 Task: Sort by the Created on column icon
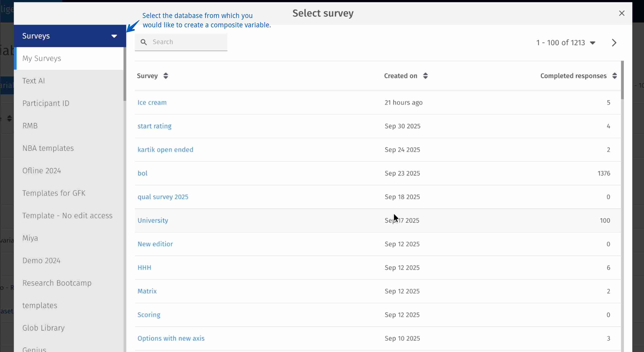point(425,76)
